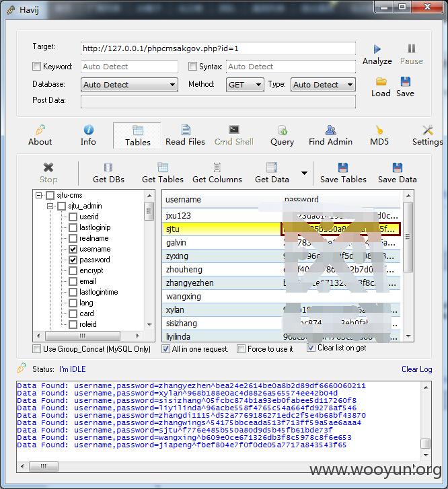Screen dimensions: 448x489
Task: Open the Info section
Action: tap(88, 136)
